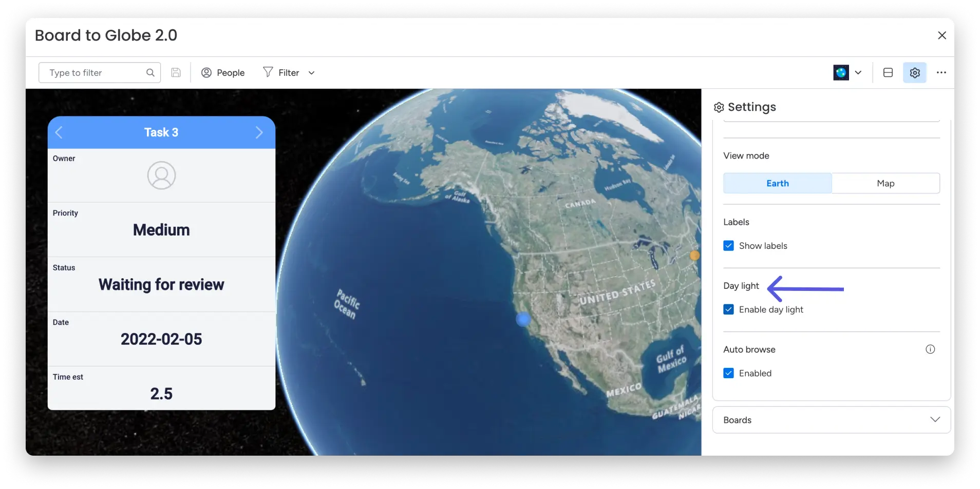Expand the Filter dropdown arrow
The image size is (980, 489).
[311, 73]
